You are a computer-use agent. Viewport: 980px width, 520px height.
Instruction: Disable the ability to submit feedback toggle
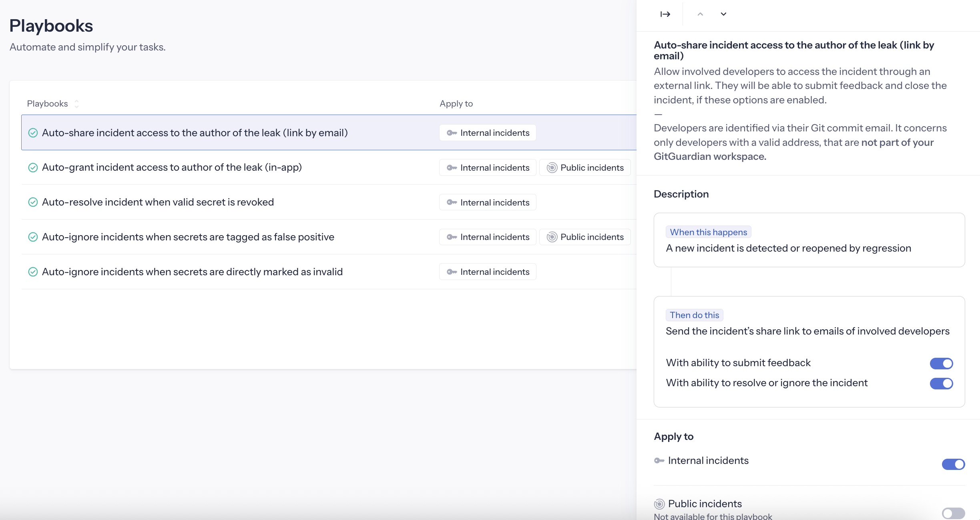pyautogui.click(x=942, y=363)
